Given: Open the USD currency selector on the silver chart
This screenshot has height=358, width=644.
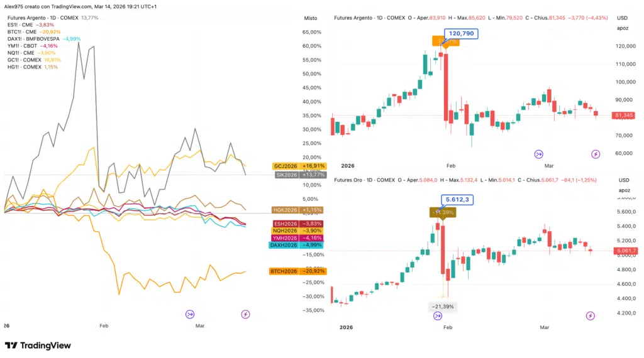Looking at the screenshot, I should [623, 19].
